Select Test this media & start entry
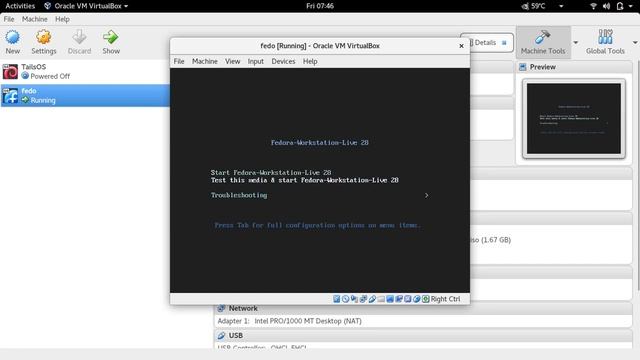 pos(304,180)
